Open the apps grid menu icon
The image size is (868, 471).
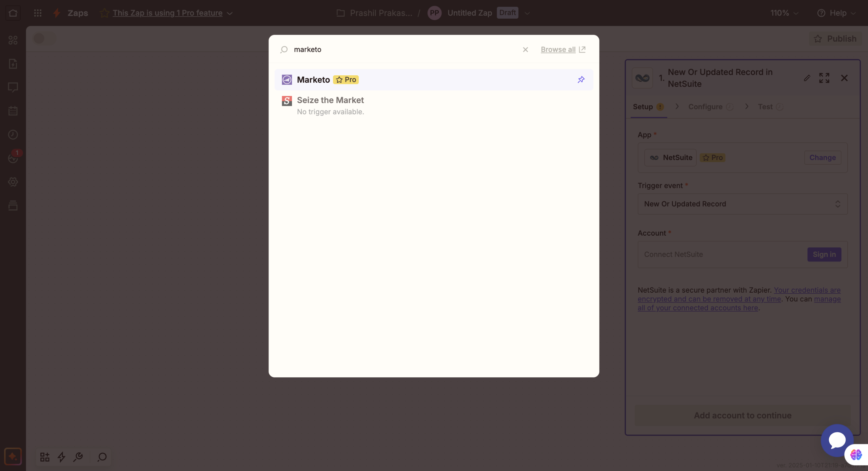38,13
